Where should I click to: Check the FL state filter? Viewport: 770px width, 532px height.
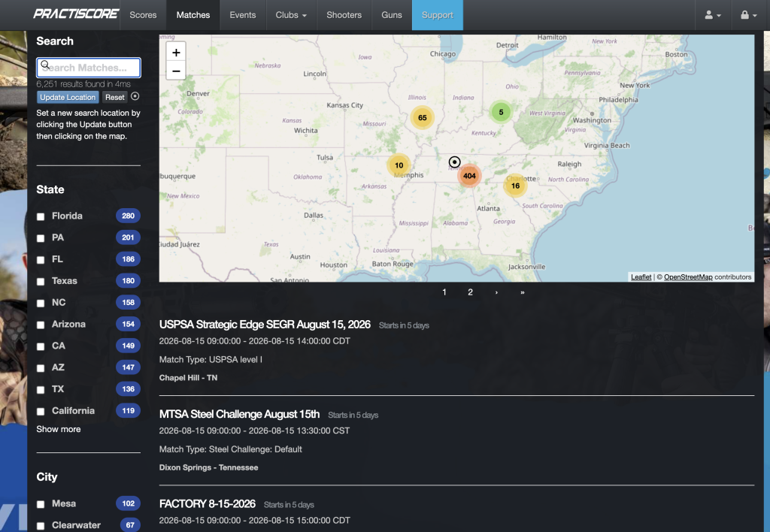click(41, 260)
